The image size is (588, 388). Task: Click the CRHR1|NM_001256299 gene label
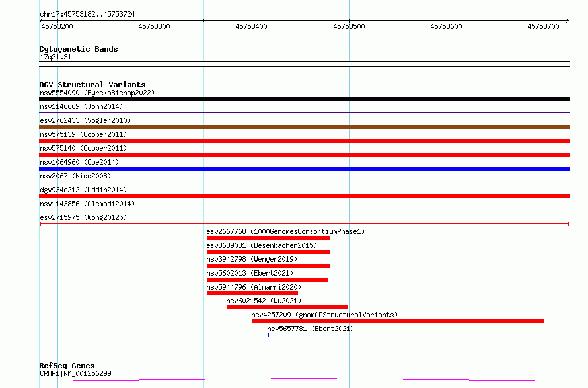pyautogui.click(x=75, y=373)
